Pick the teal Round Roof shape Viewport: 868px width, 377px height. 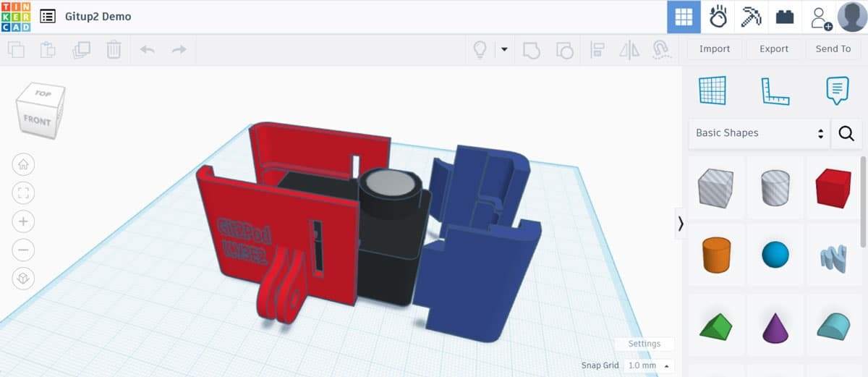coord(833,326)
